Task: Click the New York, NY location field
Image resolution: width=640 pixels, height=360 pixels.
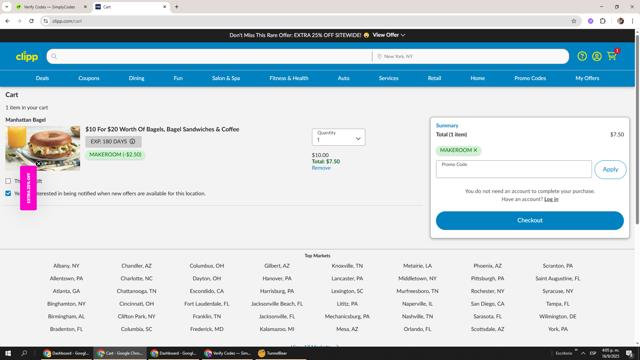Action: [x=470, y=56]
